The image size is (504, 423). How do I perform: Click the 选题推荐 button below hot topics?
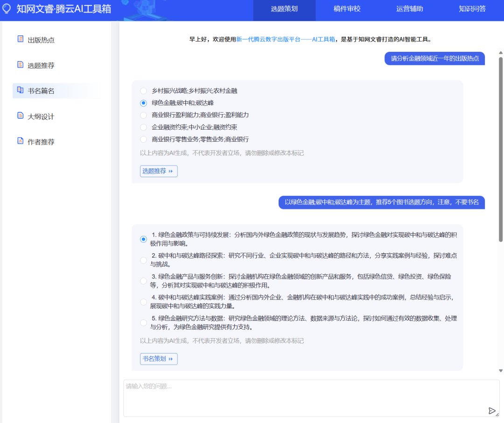159,171
